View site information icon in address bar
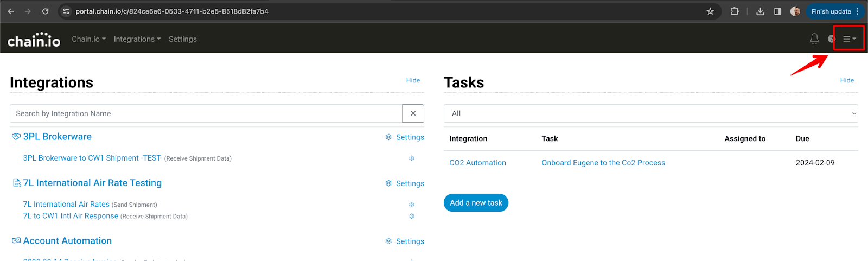The height and width of the screenshot is (261, 868). pos(66,11)
